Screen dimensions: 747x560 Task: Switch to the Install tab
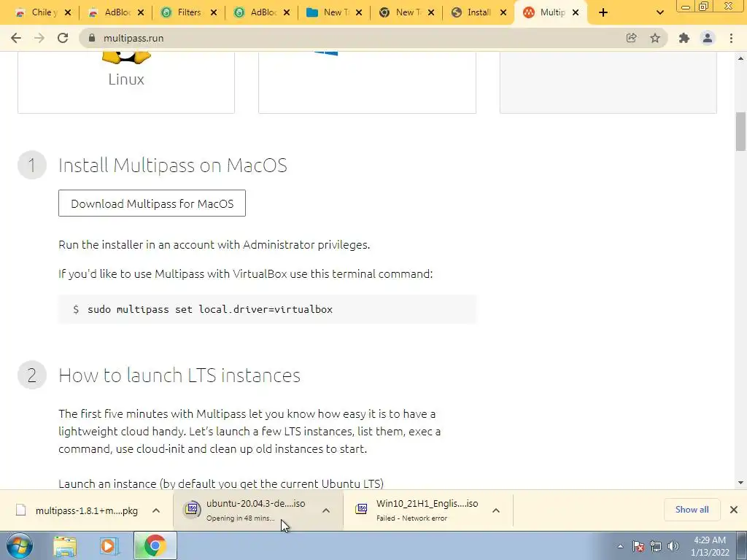pos(474,12)
